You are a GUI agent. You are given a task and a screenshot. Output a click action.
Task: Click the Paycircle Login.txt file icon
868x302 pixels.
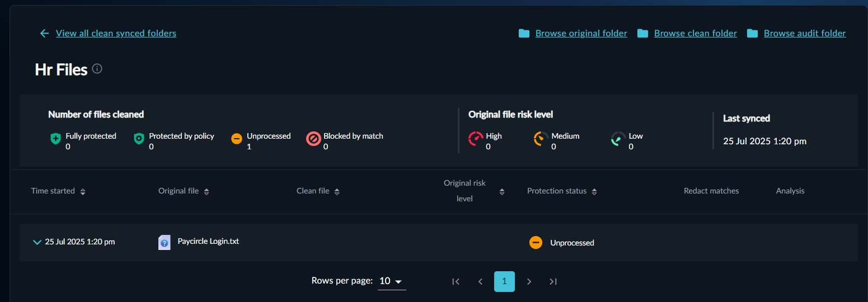coord(165,242)
